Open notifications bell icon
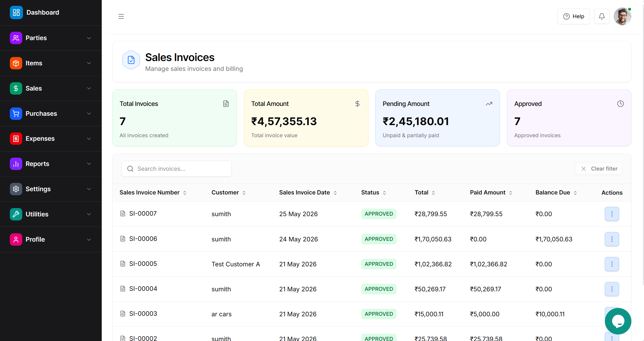 [x=602, y=16]
